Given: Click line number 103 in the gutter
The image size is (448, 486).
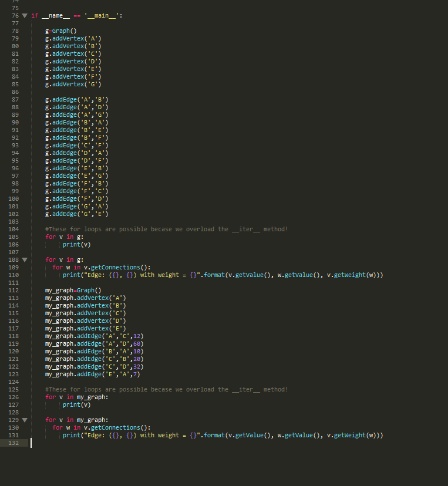Looking at the screenshot, I should 14,222.
